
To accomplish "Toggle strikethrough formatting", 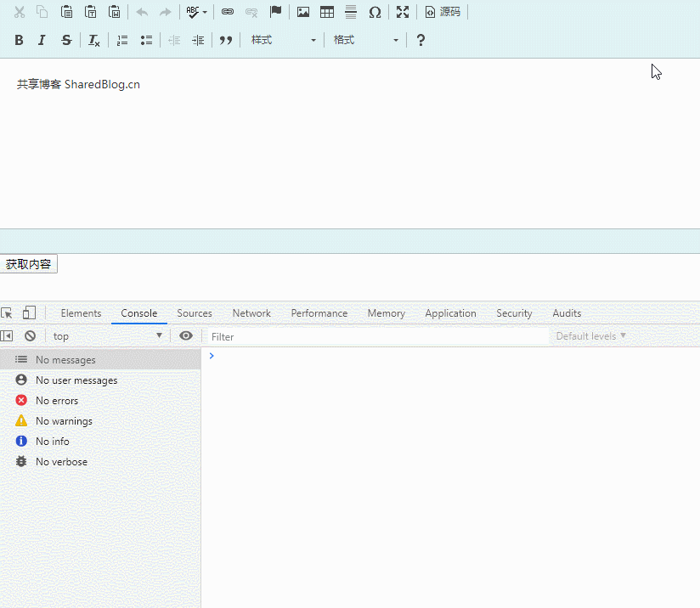I will coord(66,40).
